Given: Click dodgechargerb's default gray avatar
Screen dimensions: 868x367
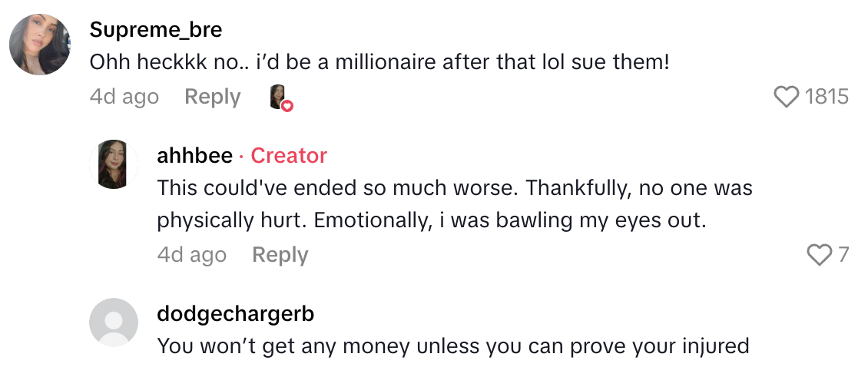Looking at the screenshot, I should 114,322.
